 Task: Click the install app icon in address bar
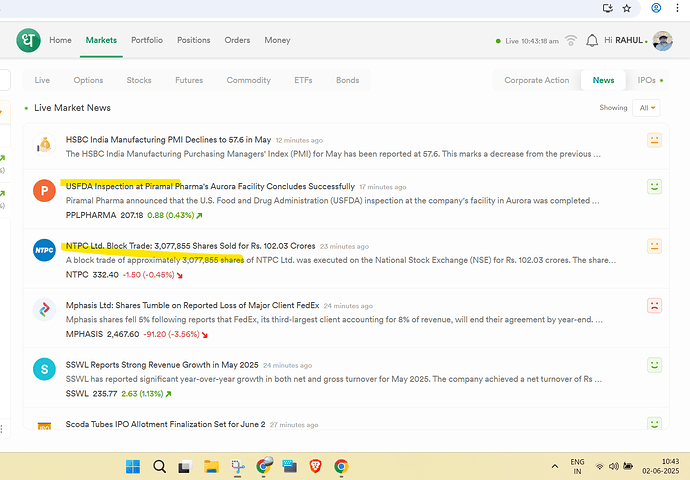(608, 8)
